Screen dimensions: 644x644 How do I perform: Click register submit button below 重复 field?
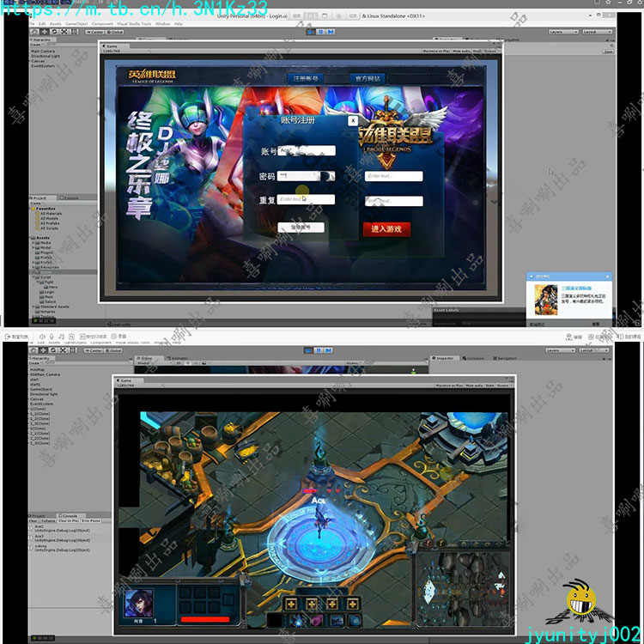(301, 228)
